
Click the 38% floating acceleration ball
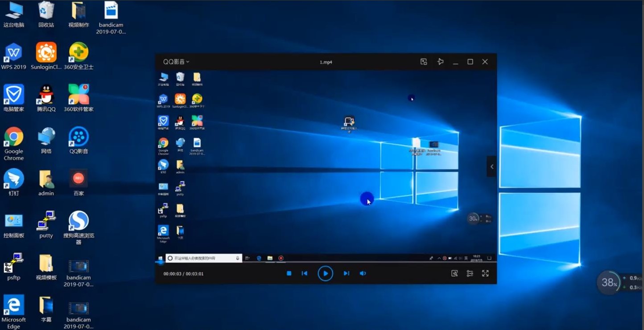pos(609,282)
